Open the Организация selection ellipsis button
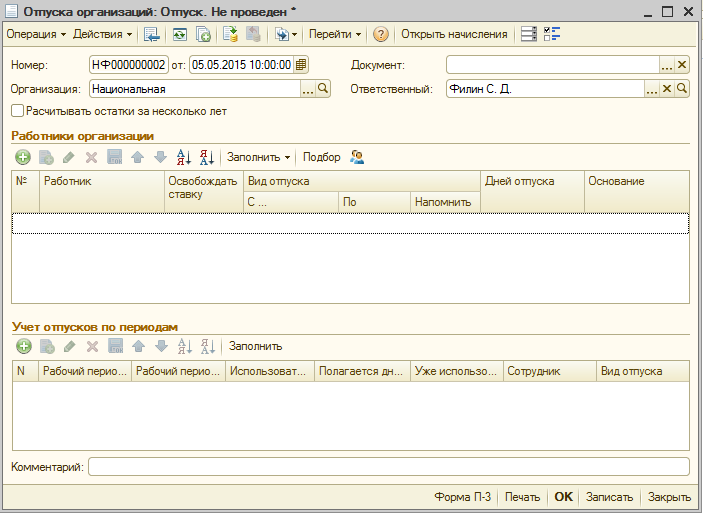The image size is (703, 513). [308, 89]
